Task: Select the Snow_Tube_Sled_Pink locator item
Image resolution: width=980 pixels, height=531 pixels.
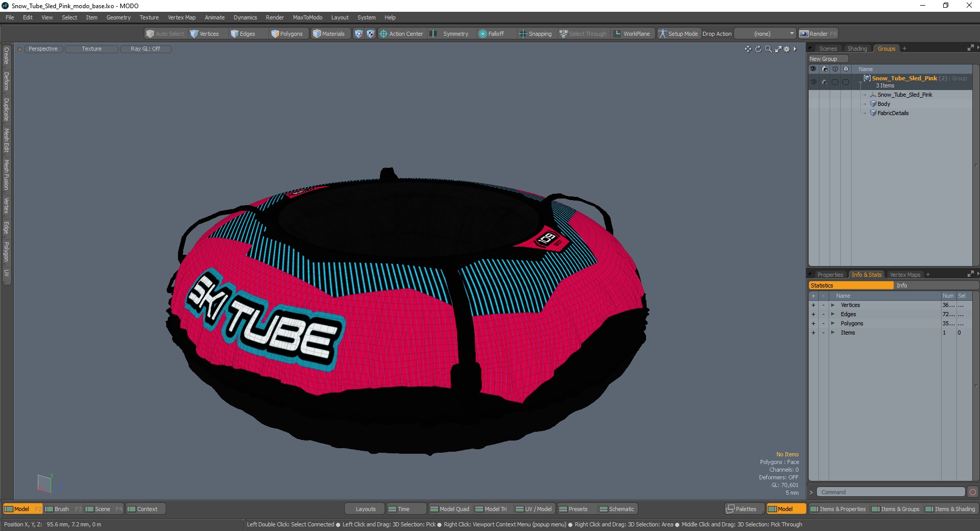Action: point(904,95)
